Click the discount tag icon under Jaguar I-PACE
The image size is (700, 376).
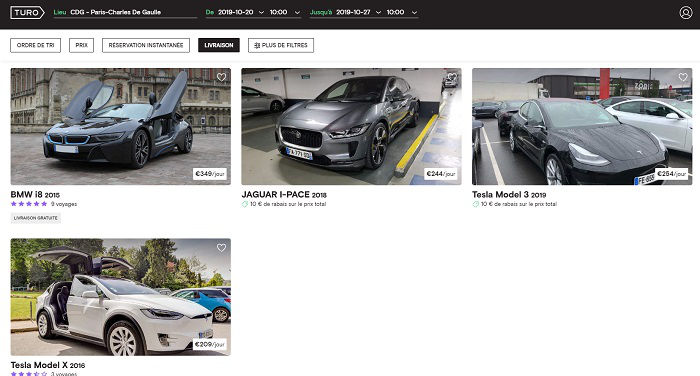coord(245,204)
